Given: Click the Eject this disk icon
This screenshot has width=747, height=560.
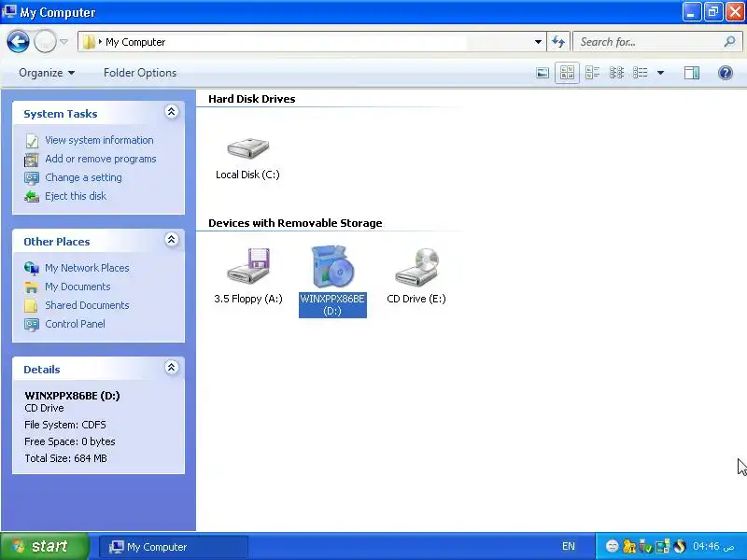Looking at the screenshot, I should [32, 196].
